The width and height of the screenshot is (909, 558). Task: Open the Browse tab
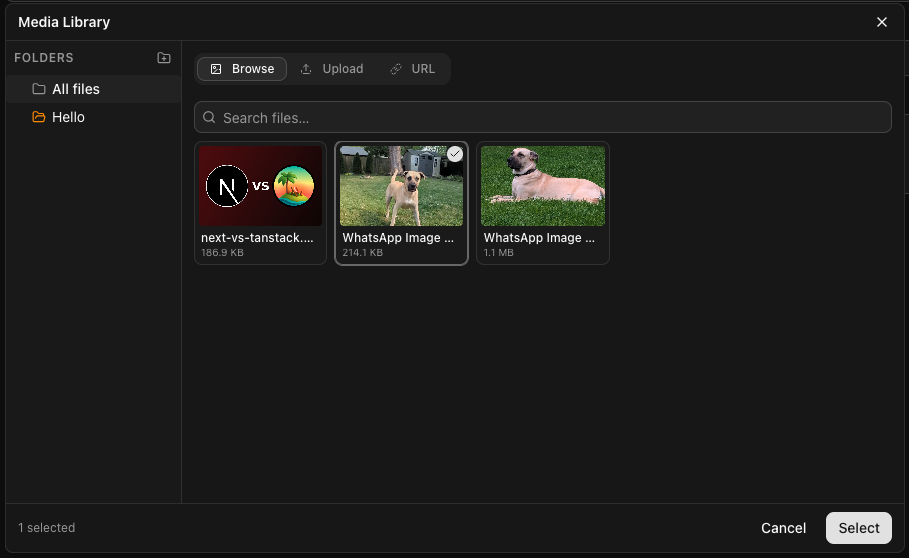click(242, 69)
